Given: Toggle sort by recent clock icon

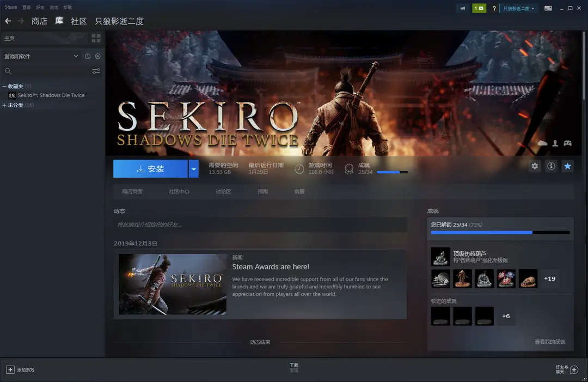Looking at the screenshot, I should [87, 56].
